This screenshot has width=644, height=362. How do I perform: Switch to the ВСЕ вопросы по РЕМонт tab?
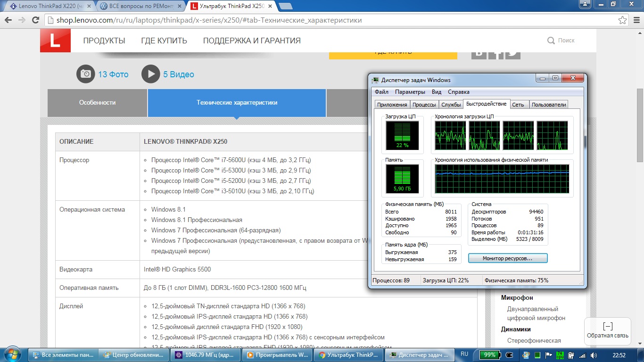point(140,6)
